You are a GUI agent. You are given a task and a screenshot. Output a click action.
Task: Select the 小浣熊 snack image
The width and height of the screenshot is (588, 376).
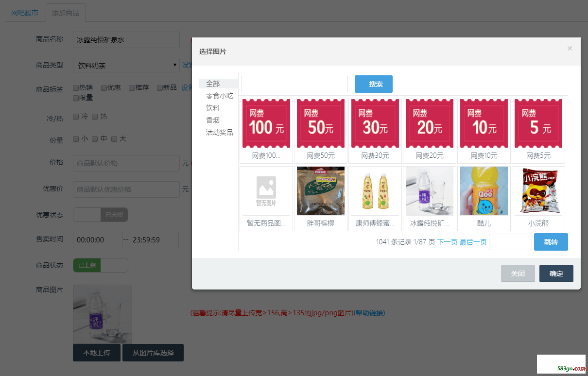[538, 191]
